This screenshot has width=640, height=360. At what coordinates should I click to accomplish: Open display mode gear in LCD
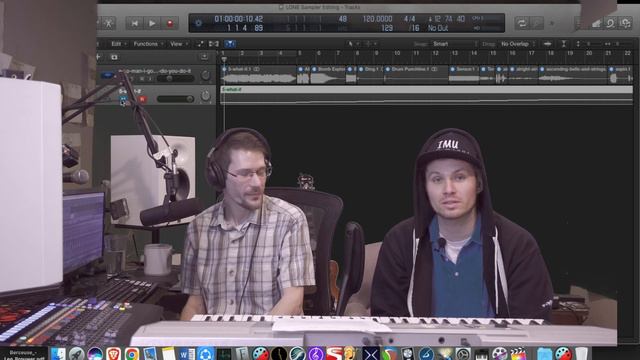[x=198, y=23]
